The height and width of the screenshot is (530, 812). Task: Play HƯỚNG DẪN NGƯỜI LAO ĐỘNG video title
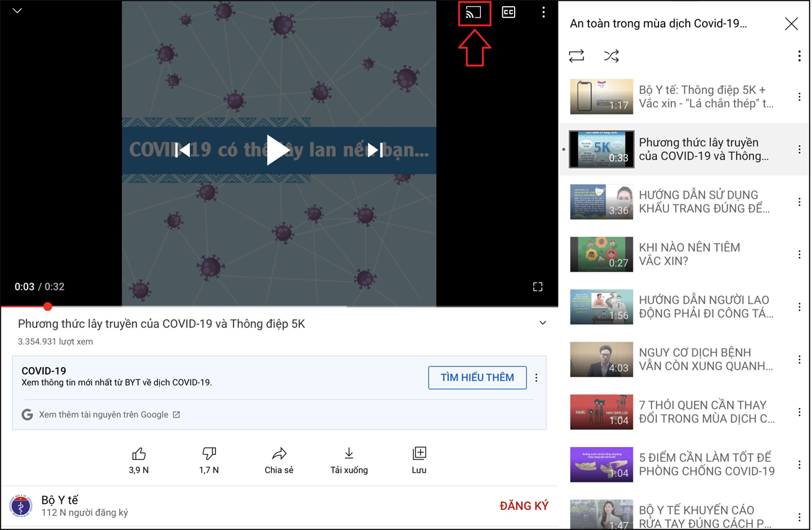(x=706, y=307)
